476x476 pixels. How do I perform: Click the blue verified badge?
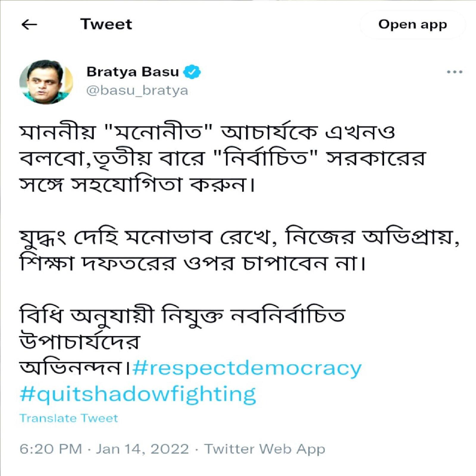pyautogui.click(x=192, y=72)
